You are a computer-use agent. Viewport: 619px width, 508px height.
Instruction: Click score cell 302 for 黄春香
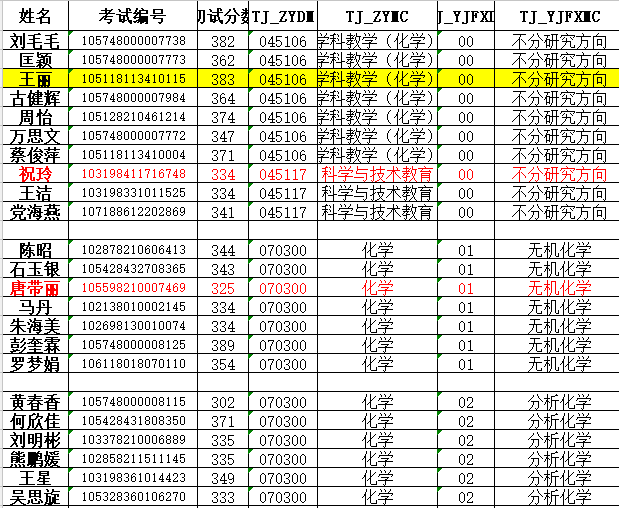click(224, 402)
